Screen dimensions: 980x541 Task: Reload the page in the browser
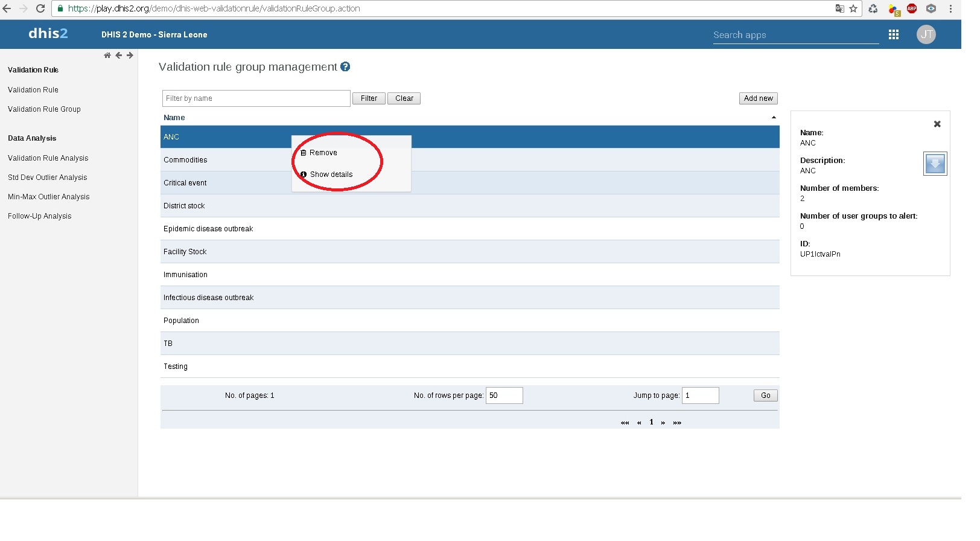point(40,8)
